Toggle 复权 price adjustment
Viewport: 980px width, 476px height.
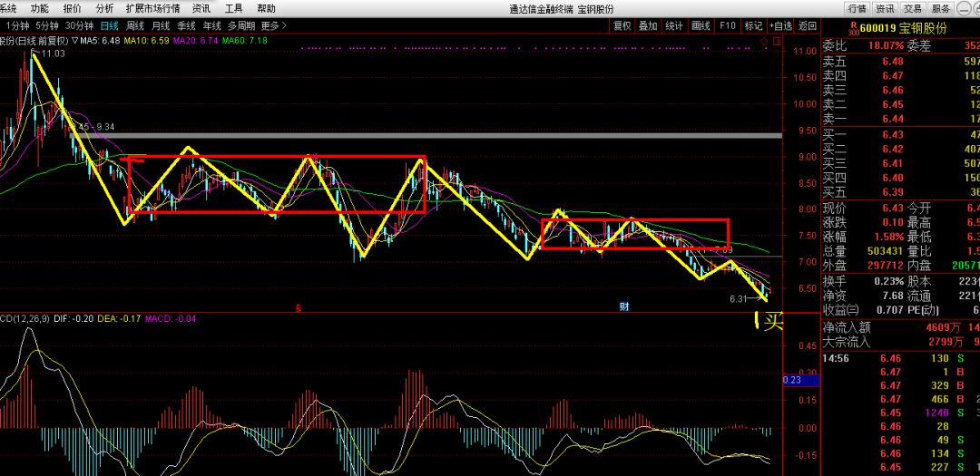point(622,25)
